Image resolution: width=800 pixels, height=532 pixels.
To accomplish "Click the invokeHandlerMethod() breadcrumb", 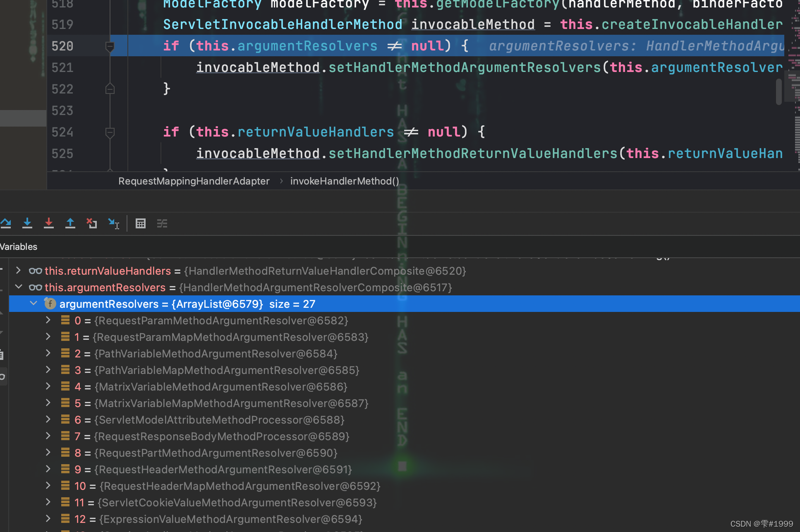I will (344, 181).
